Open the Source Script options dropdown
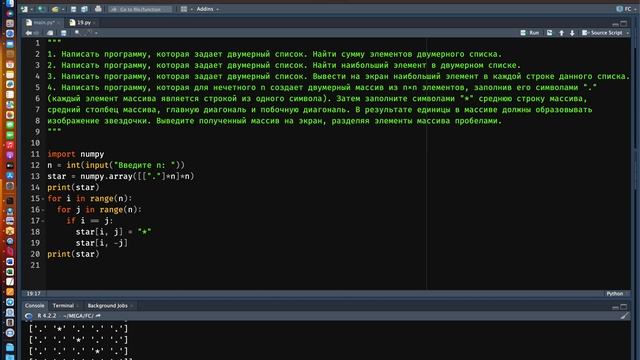The width and height of the screenshot is (640, 360). (627, 33)
